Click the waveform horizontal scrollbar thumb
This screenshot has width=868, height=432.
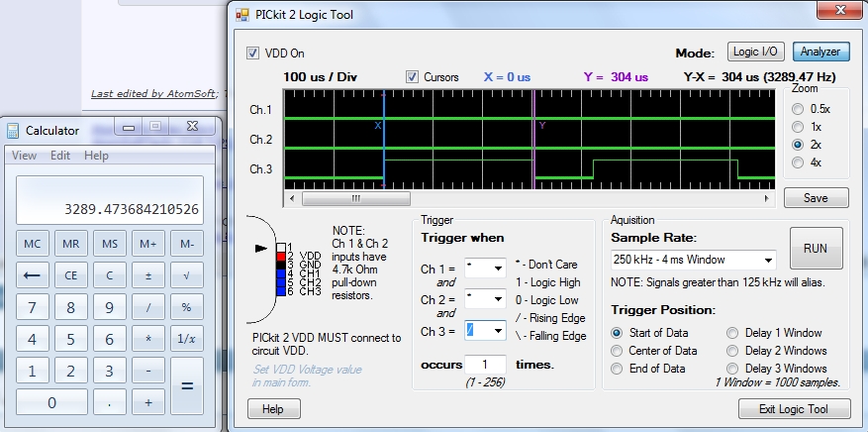[x=356, y=198]
